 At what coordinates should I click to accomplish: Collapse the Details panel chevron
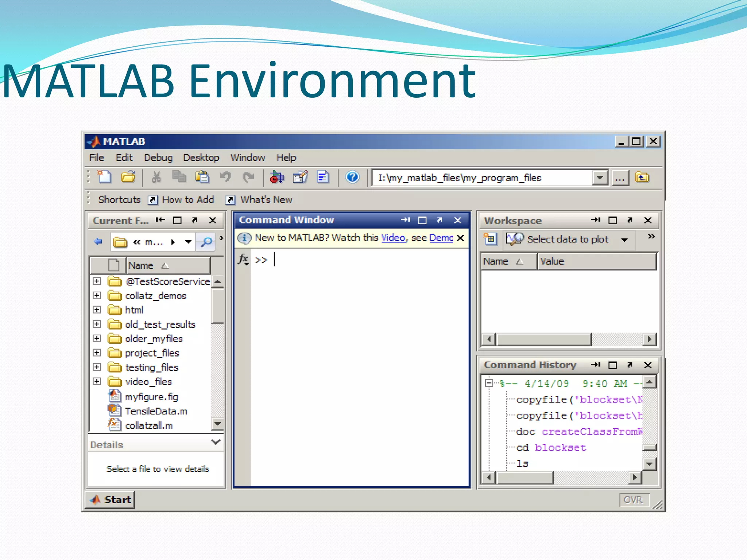pyautogui.click(x=216, y=442)
